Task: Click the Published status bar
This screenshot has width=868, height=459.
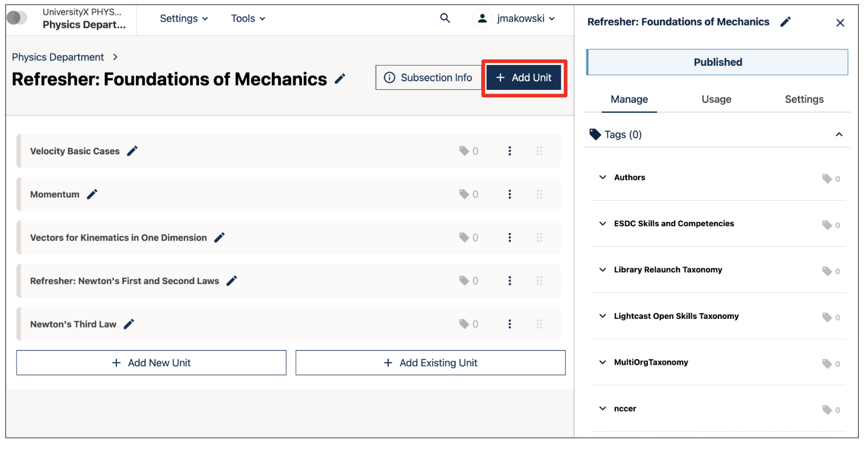Action: pyautogui.click(x=717, y=62)
